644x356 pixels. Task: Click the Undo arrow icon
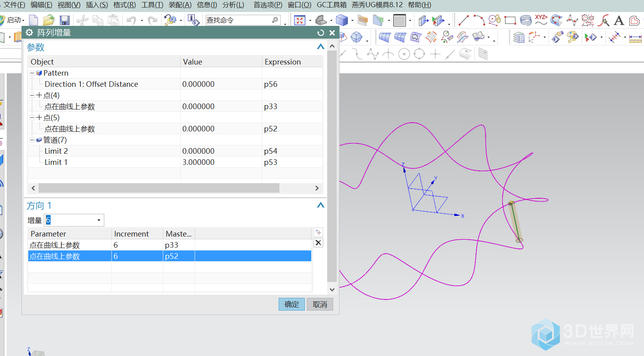pyautogui.click(x=131, y=20)
